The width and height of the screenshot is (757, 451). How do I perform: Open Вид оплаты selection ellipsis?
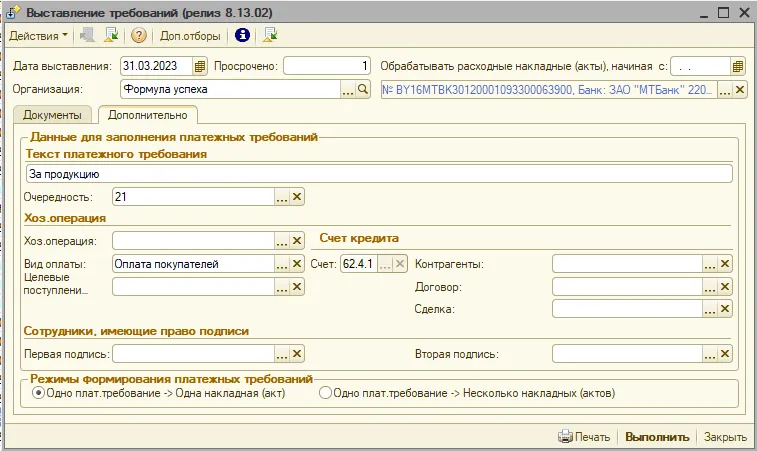coord(282,264)
